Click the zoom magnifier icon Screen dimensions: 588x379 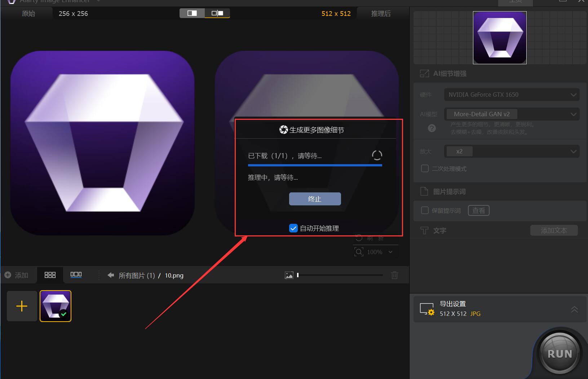click(359, 252)
